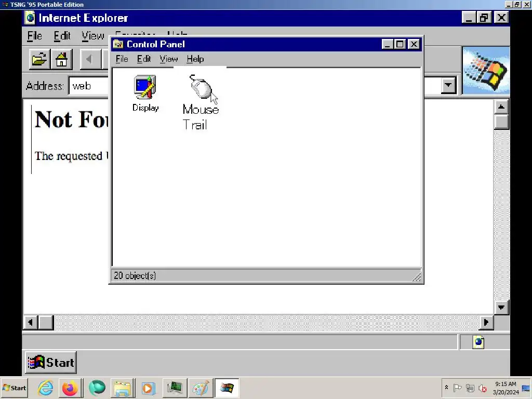Open the Control Panel File menu
The image size is (532, 399).
click(122, 59)
